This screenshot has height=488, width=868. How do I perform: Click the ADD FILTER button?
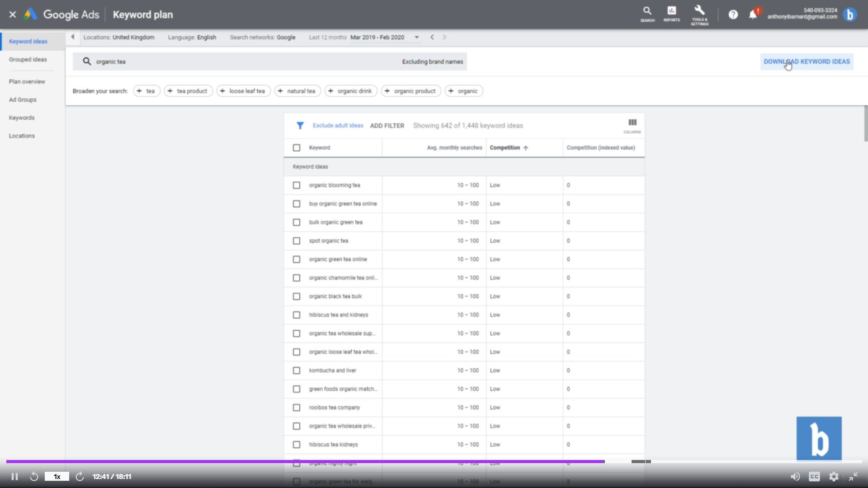tap(387, 126)
